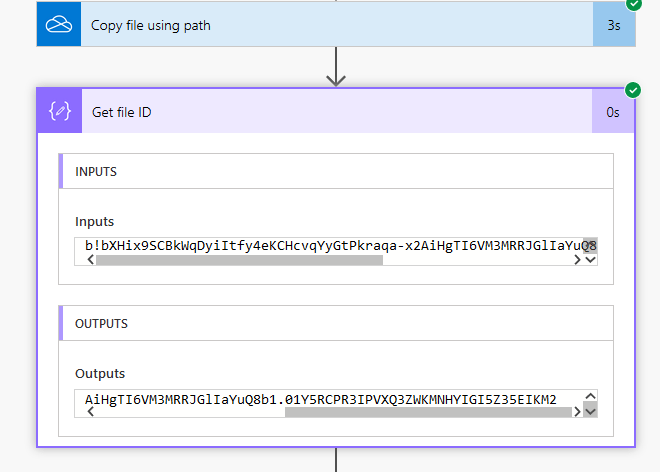This screenshot has width=660, height=472.
Task: Click the arrow connector above Get file ID
Action: click(x=336, y=69)
